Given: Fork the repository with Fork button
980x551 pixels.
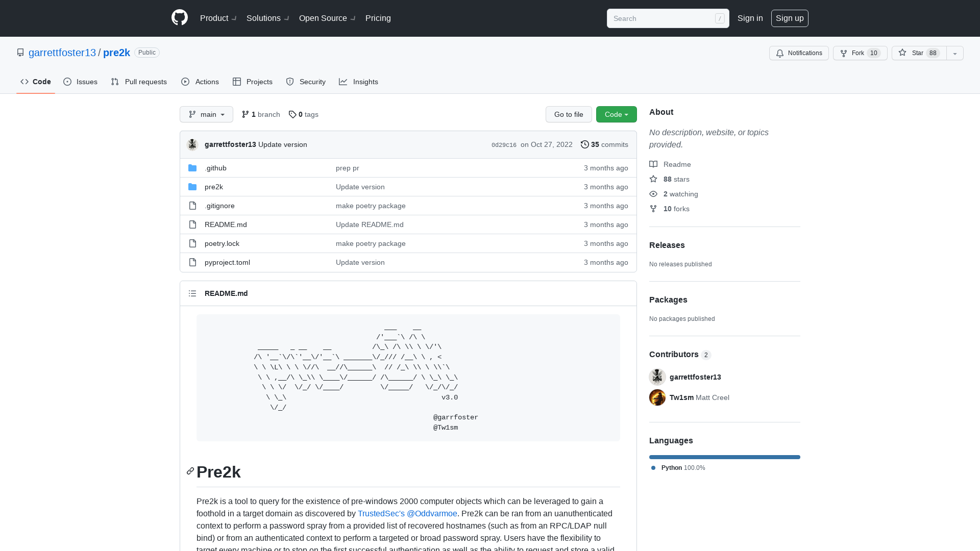Looking at the screenshot, I should coord(860,53).
